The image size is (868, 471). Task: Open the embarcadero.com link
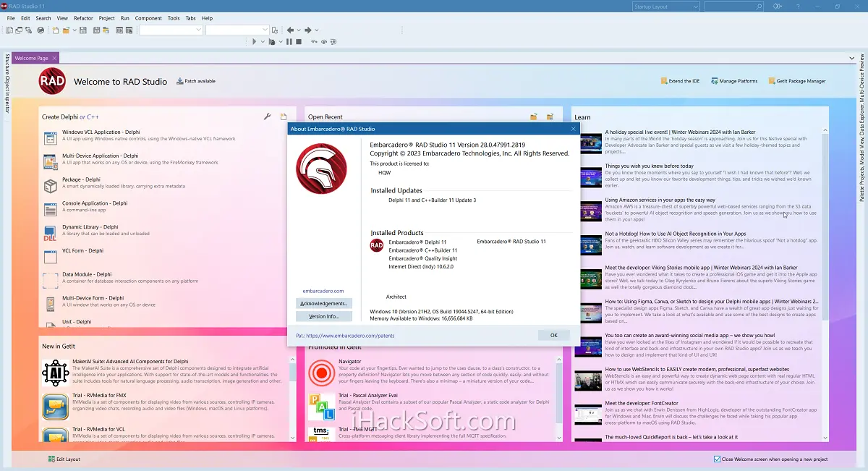(323, 291)
